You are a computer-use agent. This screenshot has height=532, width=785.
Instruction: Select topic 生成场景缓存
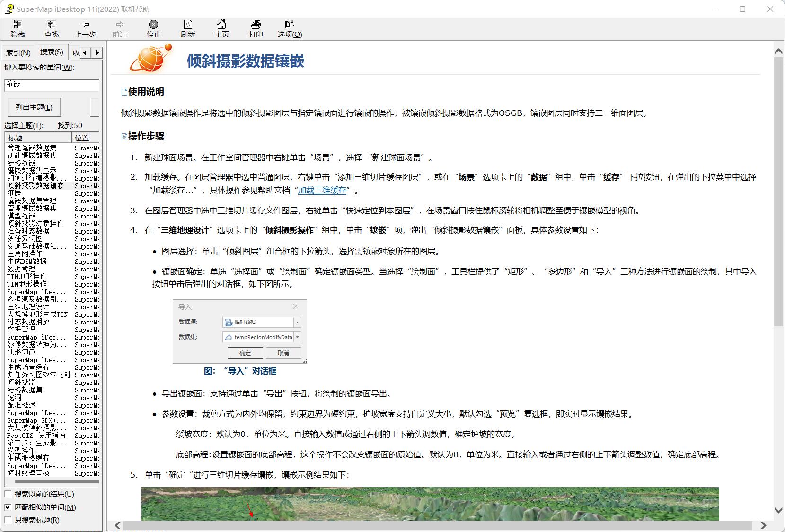(x=28, y=367)
